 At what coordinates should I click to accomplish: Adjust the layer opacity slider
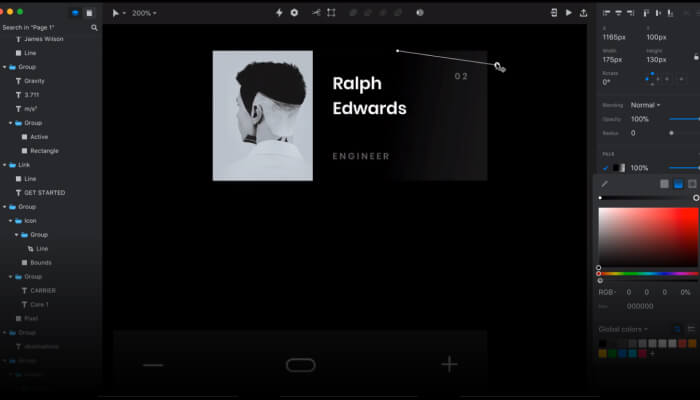(x=684, y=119)
